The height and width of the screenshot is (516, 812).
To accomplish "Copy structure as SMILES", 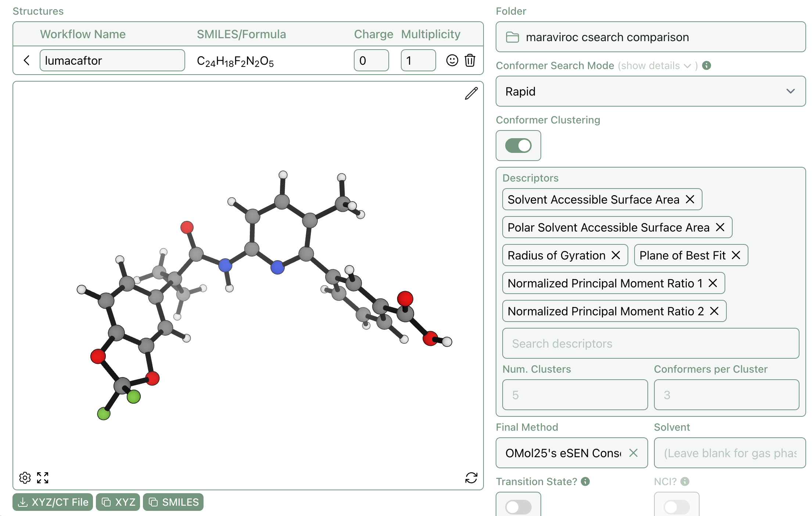I will 173,502.
